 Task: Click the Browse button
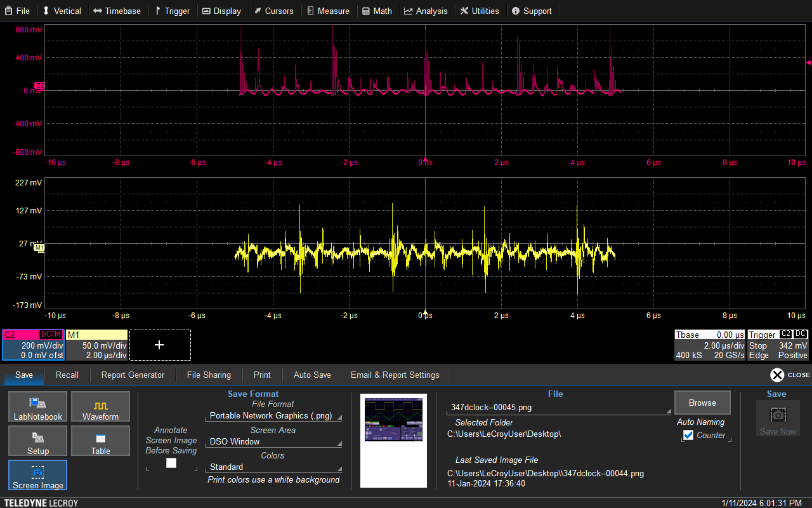[x=702, y=403]
